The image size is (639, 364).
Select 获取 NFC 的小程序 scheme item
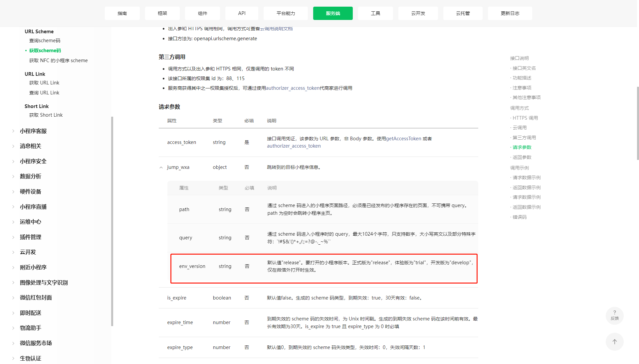(x=58, y=61)
